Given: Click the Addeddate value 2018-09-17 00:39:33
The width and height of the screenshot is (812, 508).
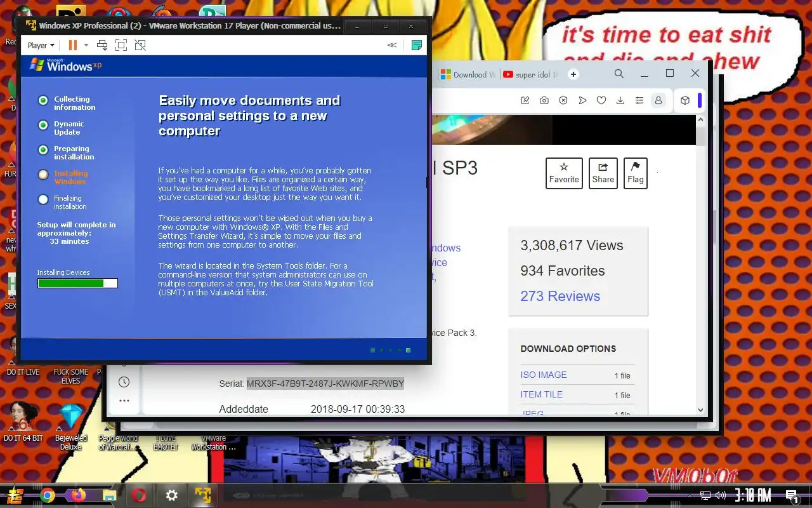Looking at the screenshot, I should 358,409.
